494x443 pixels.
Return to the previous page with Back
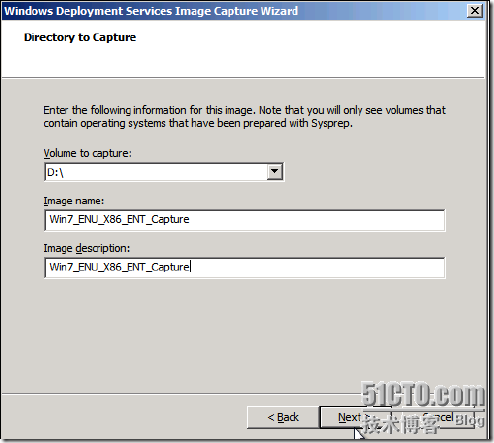coord(283,417)
